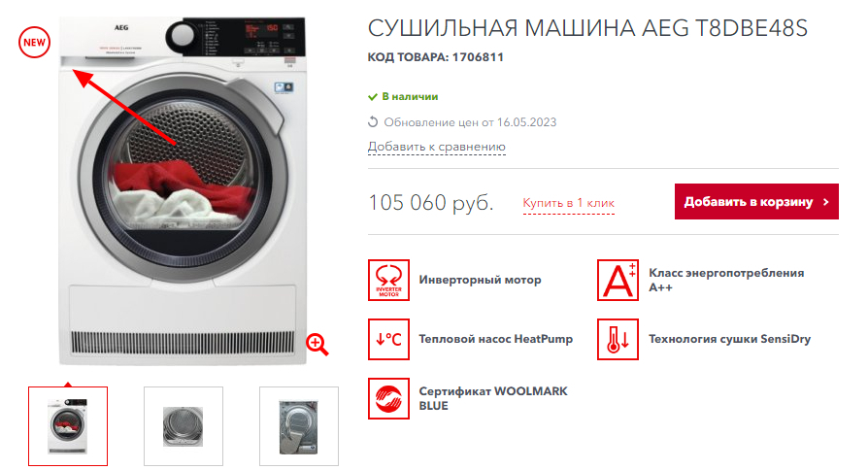
Task: Click the SensiDry thermometer icon
Action: coord(618,339)
